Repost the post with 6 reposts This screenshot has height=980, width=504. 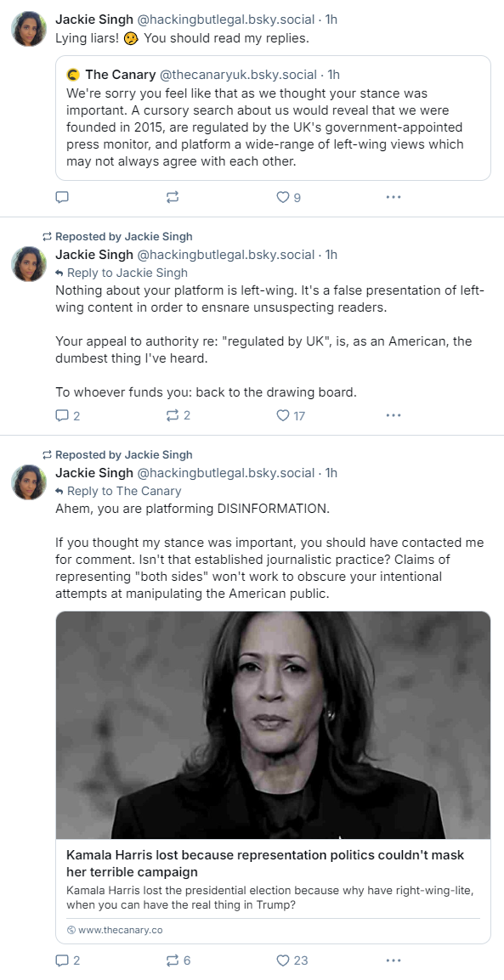pos(178,960)
